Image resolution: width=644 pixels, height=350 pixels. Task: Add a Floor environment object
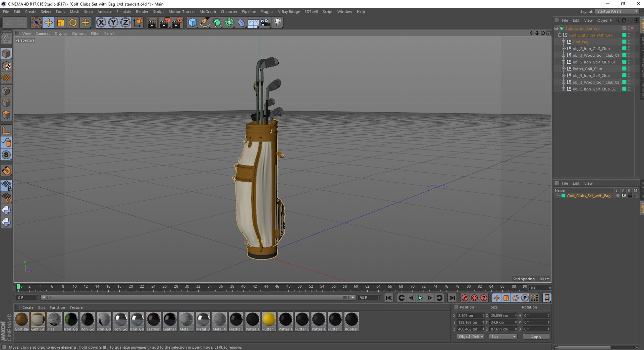click(x=253, y=22)
